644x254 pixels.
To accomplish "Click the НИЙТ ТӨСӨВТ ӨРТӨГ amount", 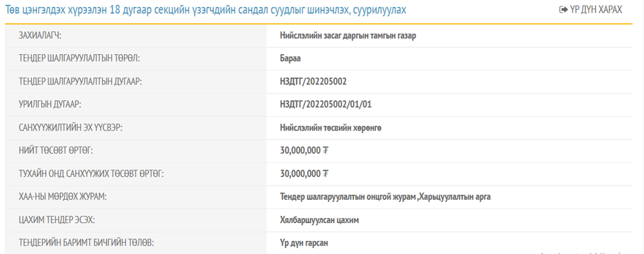I will (x=304, y=151).
